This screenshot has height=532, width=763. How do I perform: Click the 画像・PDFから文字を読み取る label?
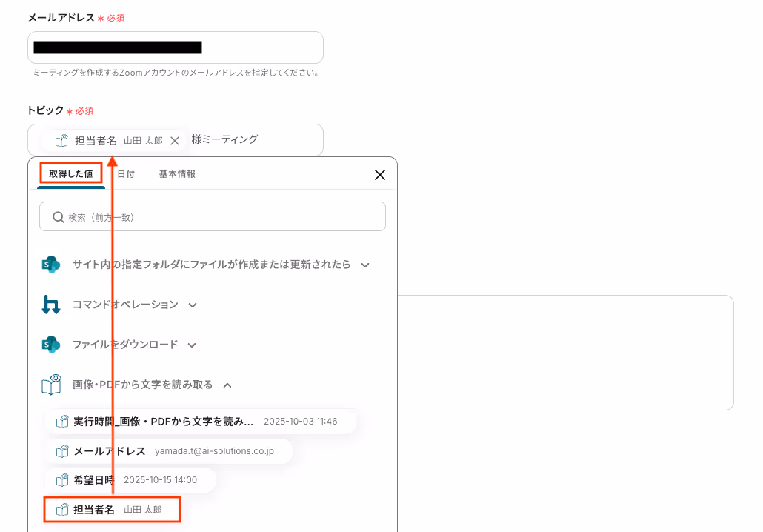point(142,385)
